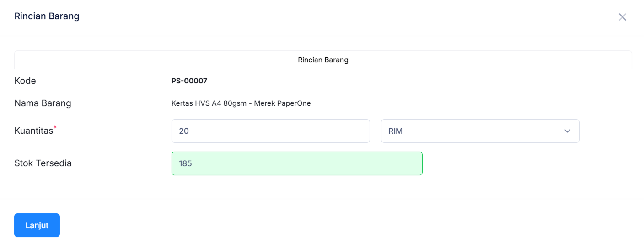This screenshot has height=245, width=644.
Task: Click the Kuantitas input field
Action: pyautogui.click(x=270, y=131)
